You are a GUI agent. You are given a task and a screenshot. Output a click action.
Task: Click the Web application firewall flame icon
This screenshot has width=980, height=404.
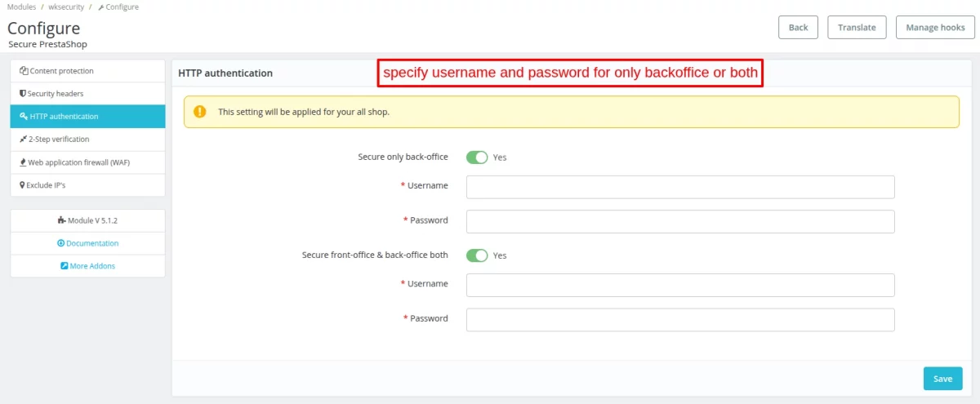pyautogui.click(x=23, y=162)
